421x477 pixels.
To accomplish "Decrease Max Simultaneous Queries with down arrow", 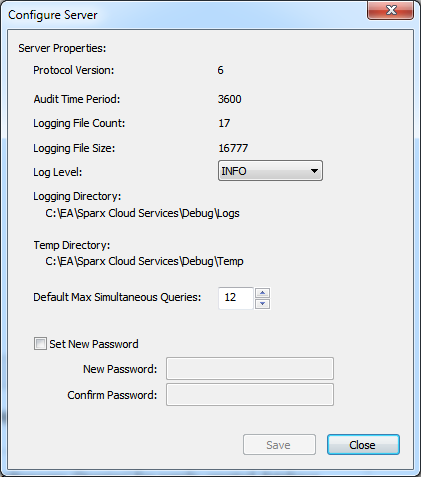I will coord(262,304).
